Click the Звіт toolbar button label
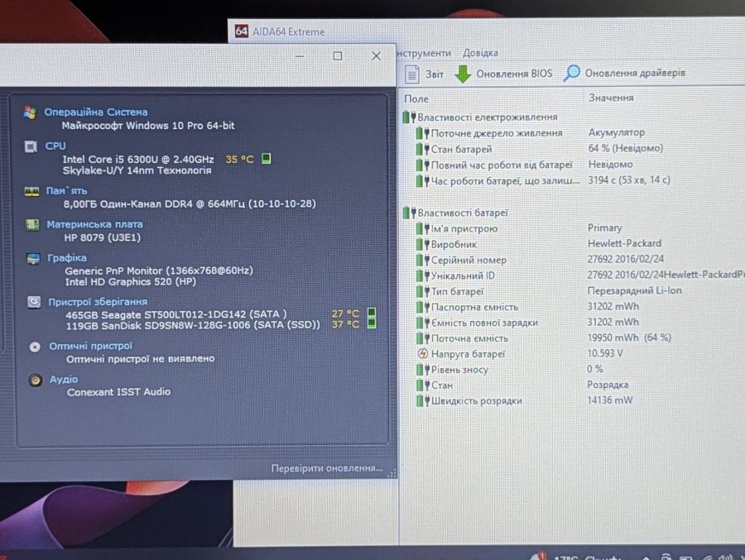 click(435, 74)
